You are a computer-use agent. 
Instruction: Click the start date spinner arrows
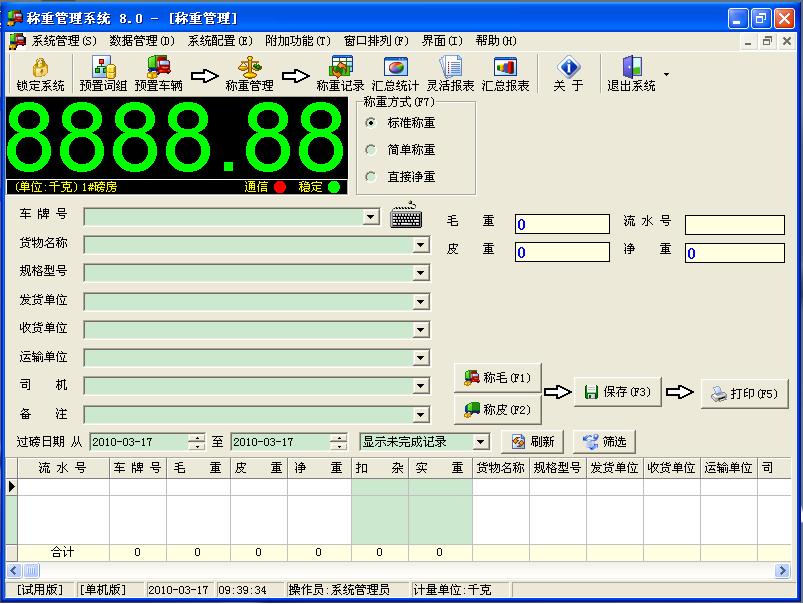197,442
